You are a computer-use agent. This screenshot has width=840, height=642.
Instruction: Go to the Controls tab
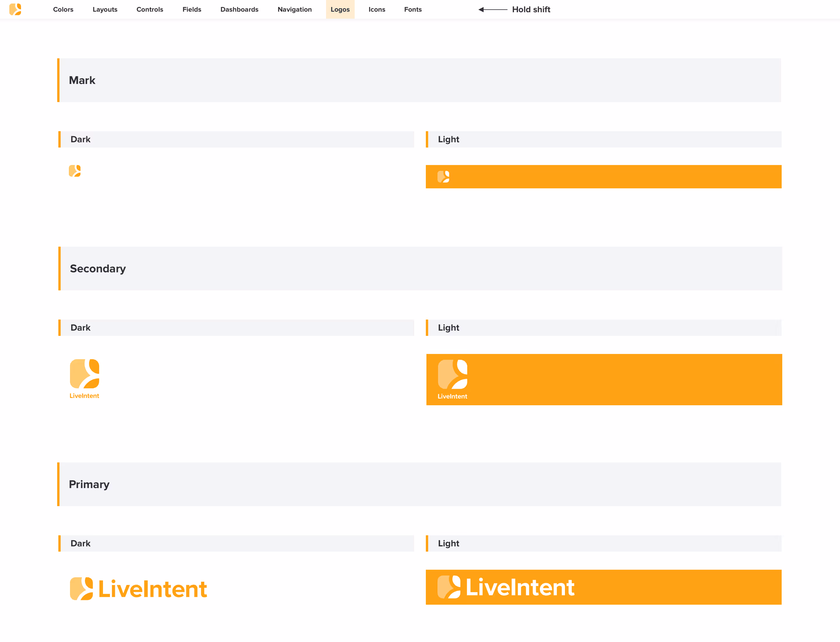pyautogui.click(x=150, y=9)
